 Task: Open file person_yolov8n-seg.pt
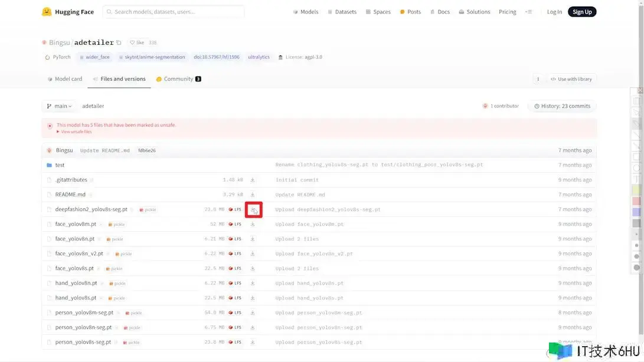pos(83,328)
